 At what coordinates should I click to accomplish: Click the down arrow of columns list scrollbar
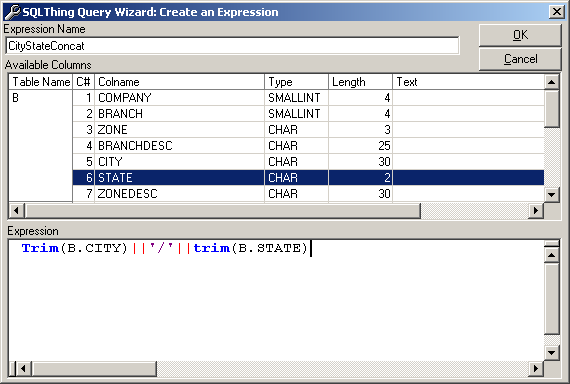click(551, 194)
